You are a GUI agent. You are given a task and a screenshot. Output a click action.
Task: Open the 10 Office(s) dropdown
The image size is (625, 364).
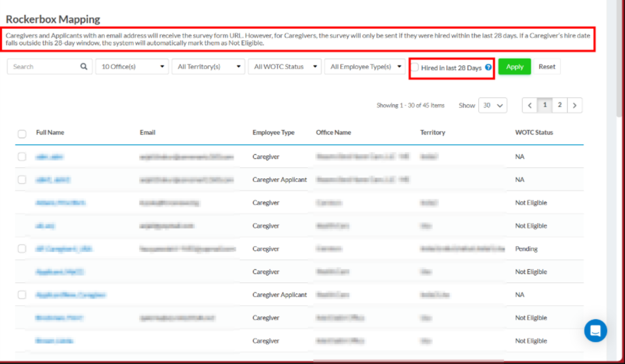pyautogui.click(x=132, y=67)
